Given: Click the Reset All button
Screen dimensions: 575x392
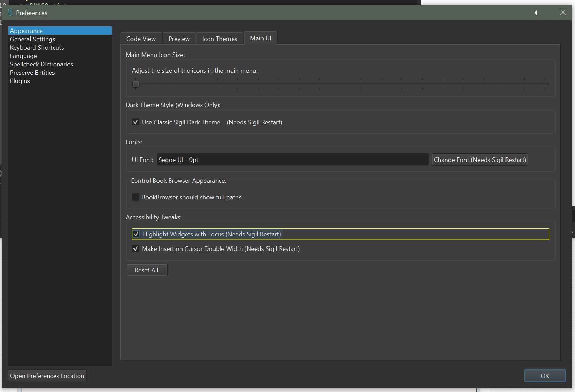Looking at the screenshot, I should 146,270.
